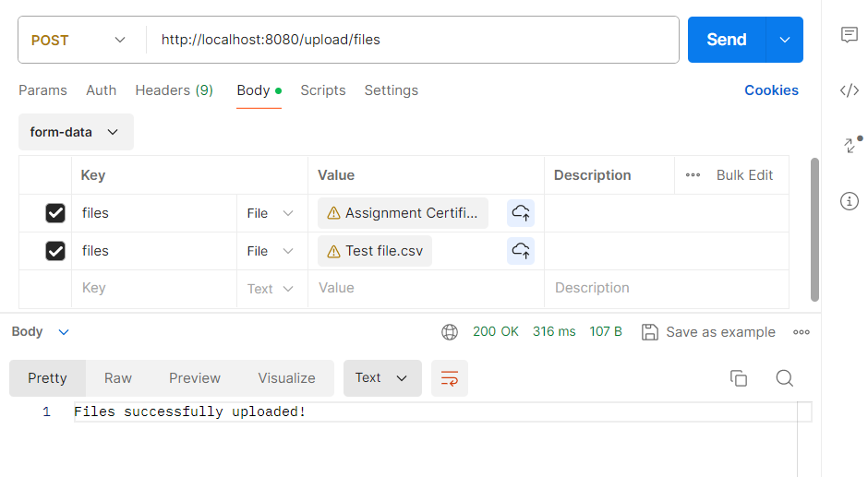Click the globe network icon
Screen dimensions: 868x477
coord(450,332)
